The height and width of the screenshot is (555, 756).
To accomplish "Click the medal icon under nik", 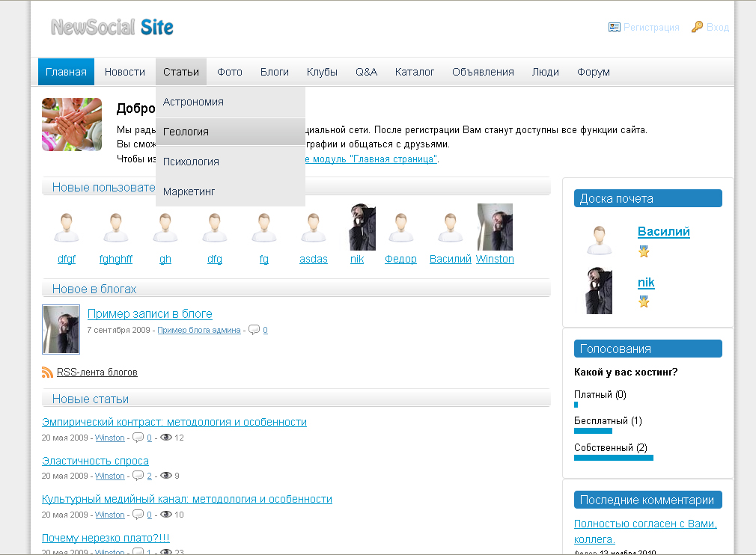I will click(x=643, y=302).
